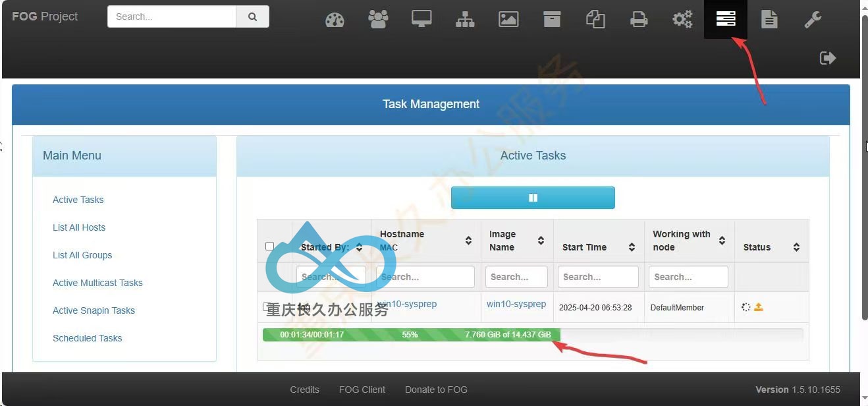The height and width of the screenshot is (406, 868).
Task: Open Active Tasks in Main Menu
Action: [78, 200]
